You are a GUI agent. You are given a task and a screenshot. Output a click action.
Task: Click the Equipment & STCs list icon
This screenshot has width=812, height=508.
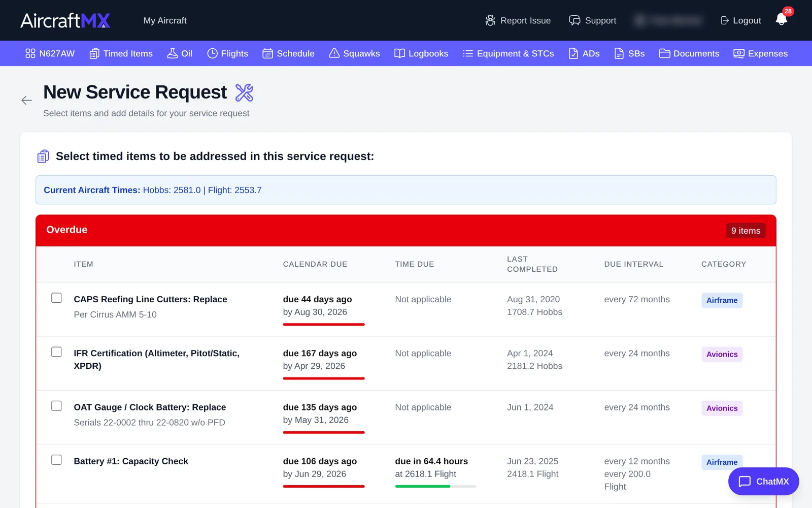pos(468,53)
